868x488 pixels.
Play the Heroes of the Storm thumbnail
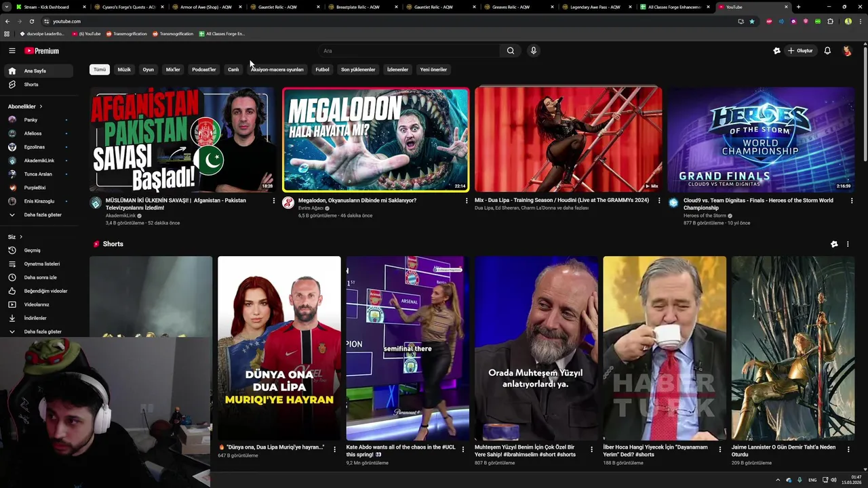pyautogui.click(x=761, y=140)
